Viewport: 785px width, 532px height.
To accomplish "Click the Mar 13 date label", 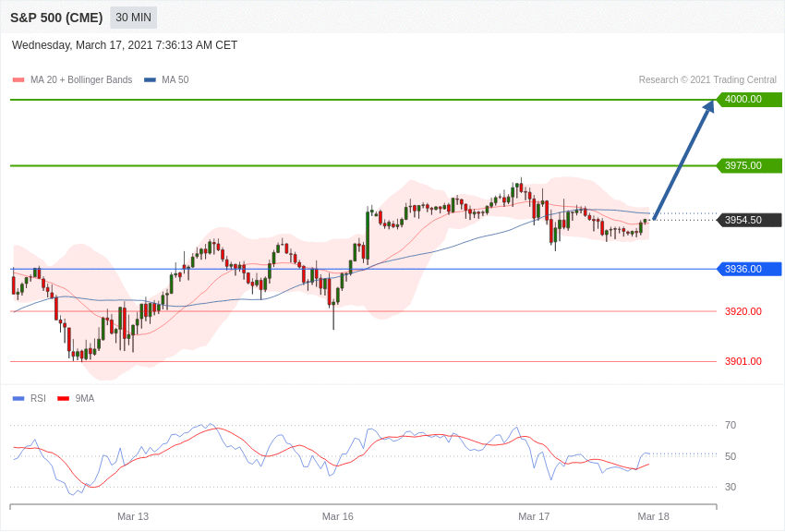I will tap(133, 516).
